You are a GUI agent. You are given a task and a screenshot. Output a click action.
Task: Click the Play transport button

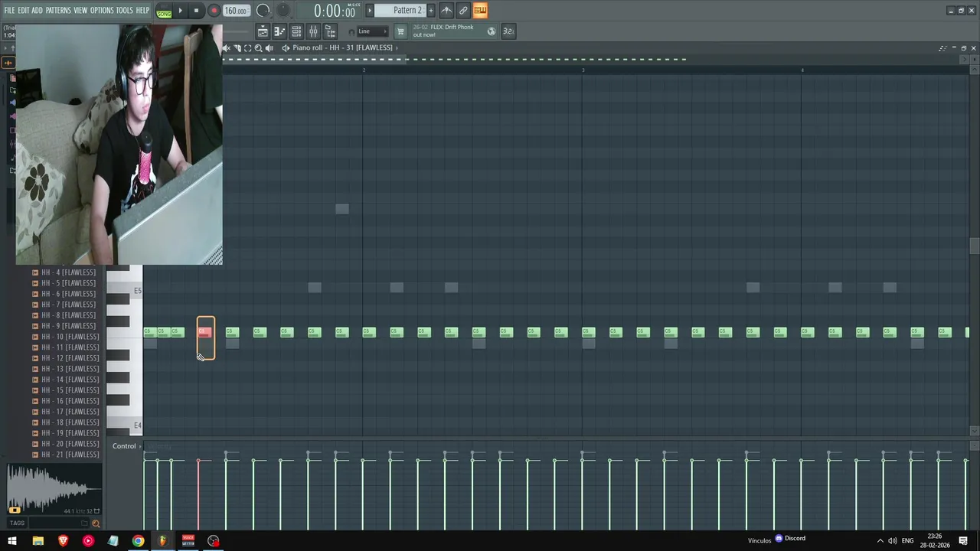pyautogui.click(x=181, y=11)
